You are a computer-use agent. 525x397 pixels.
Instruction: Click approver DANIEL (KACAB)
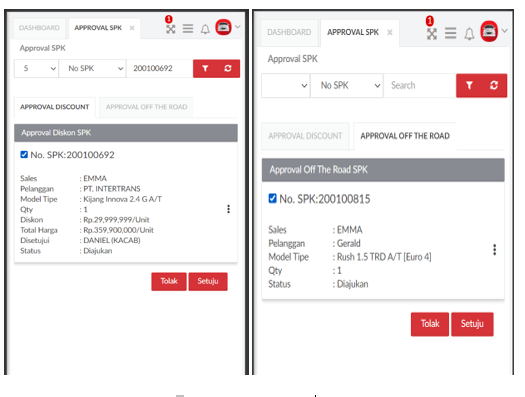point(112,240)
